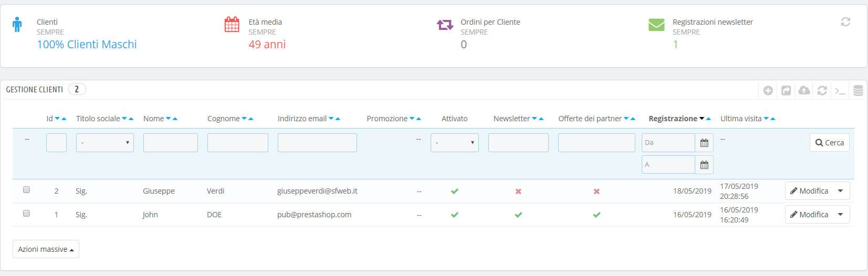The image size is (868, 276).
Task: Click the 49 anni value
Action: pyautogui.click(x=267, y=45)
